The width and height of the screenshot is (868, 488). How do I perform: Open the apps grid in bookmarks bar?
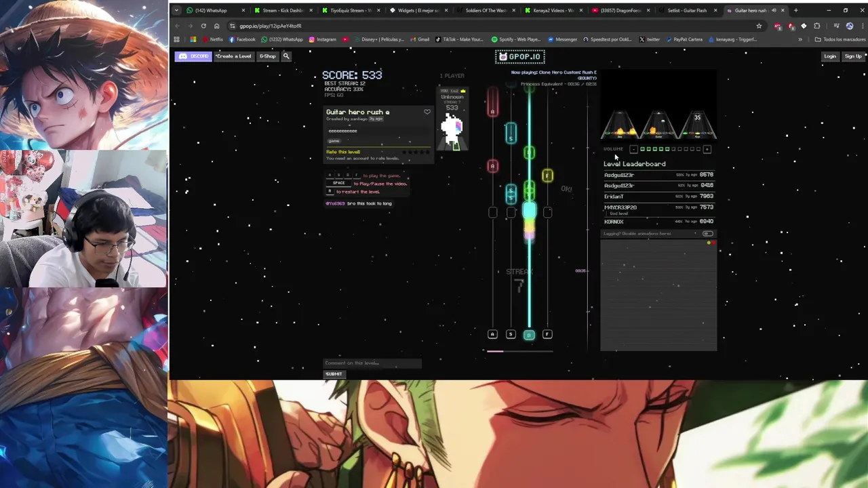pyautogui.click(x=177, y=39)
